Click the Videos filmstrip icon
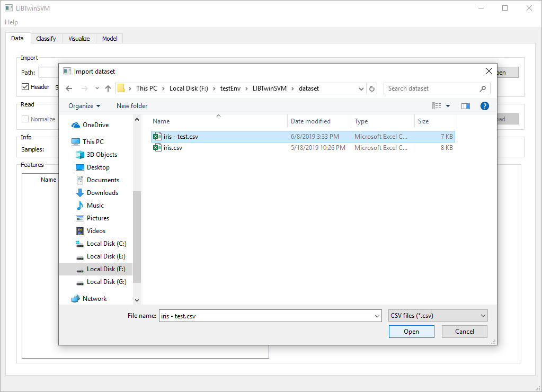 (x=80, y=231)
